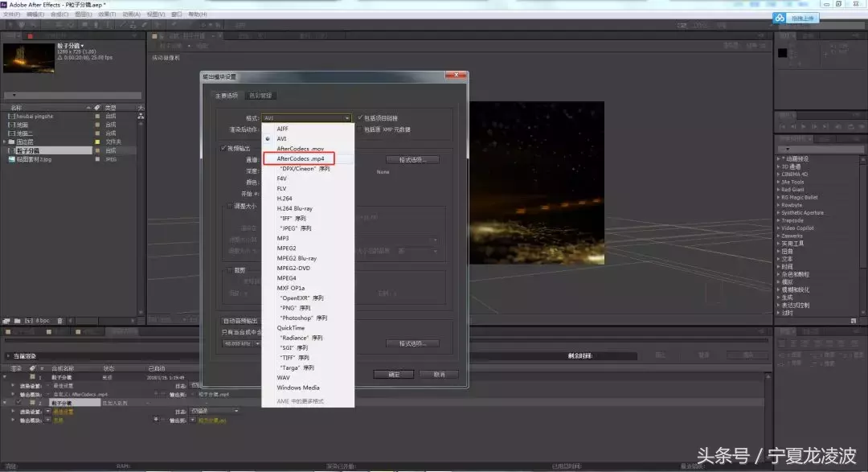The width and height of the screenshot is (868, 472).
Task: Click delete trash icon in project panel
Action: click(x=59, y=321)
